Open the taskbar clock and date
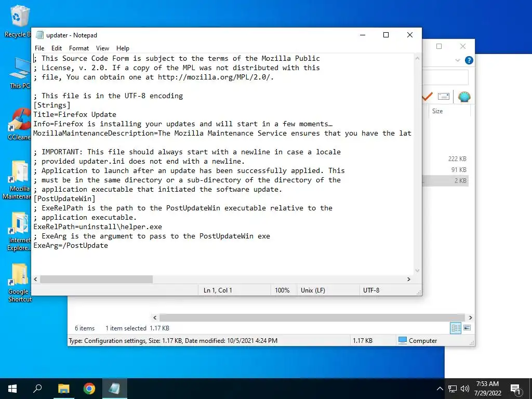This screenshot has width=532, height=399. (487, 389)
